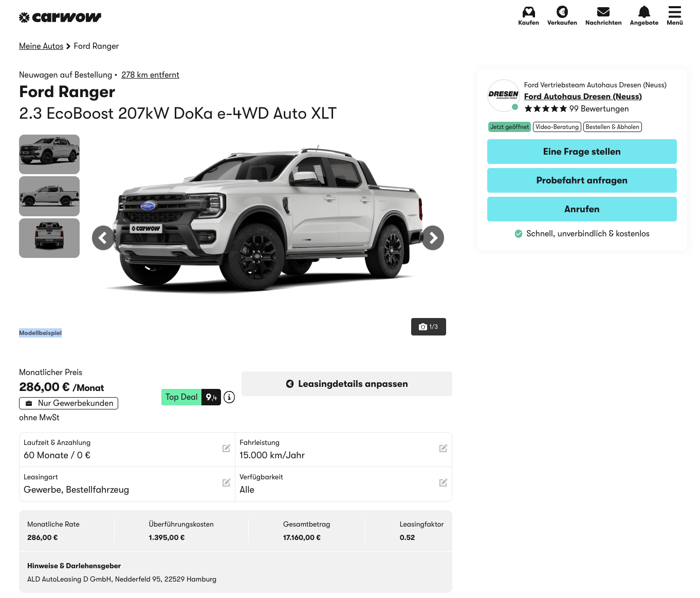Click the Eine Frage stellen button
Viewport: 700px width, 598px height.
(582, 152)
